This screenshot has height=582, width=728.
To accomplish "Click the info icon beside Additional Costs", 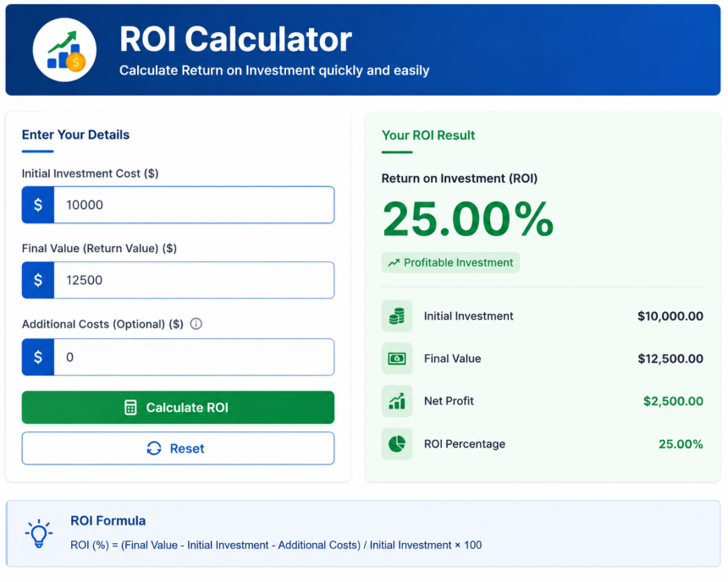I will pos(196,324).
